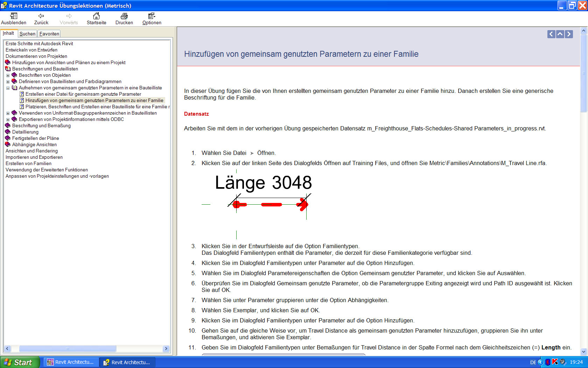Click the Windows Start button
Image resolution: width=588 pixels, height=368 pixels.
[x=20, y=362]
